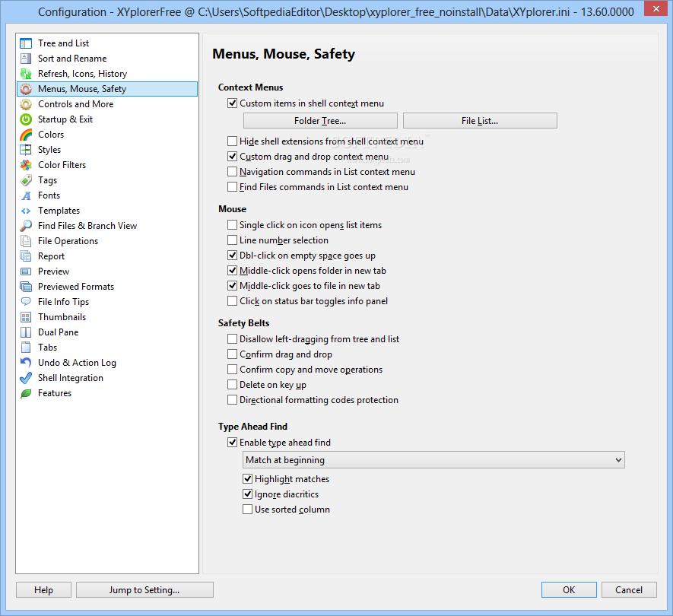Select Previewed Formats in category list
This screenshot has width=673, height=616.
tap(76, 287)
